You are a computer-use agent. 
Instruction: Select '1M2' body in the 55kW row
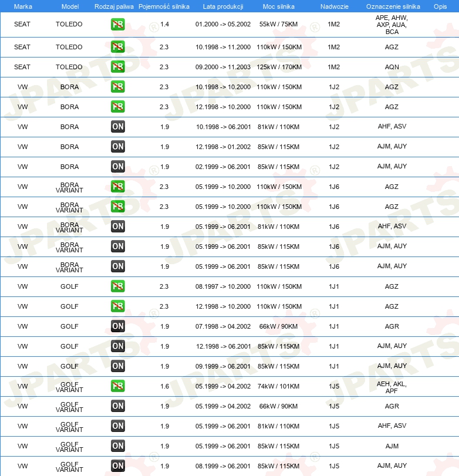pyautogui.click(x=333, y=24)
